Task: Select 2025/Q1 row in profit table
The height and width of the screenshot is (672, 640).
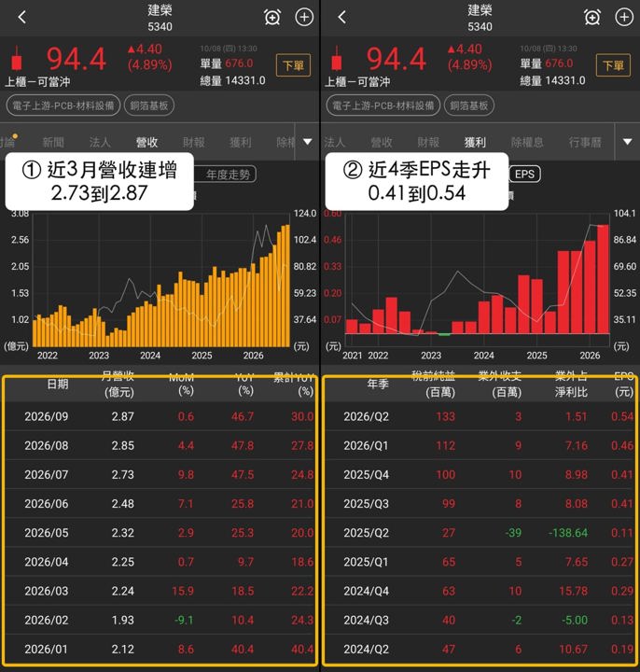Action: 480,562
